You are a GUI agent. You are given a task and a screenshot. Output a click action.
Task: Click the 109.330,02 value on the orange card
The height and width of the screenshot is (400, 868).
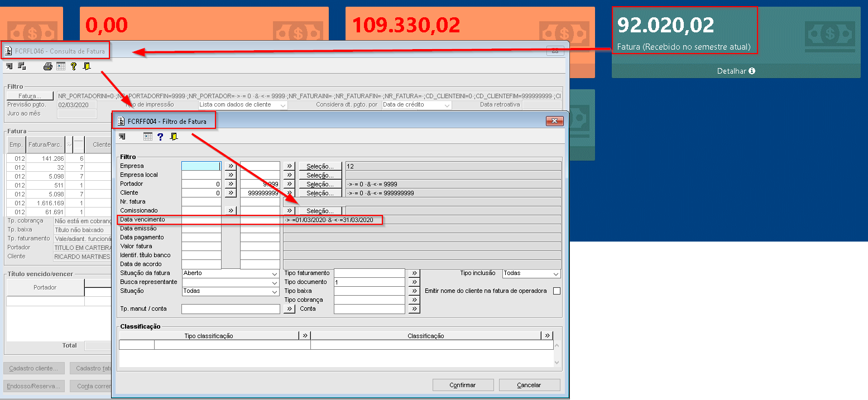pos(406,25)
